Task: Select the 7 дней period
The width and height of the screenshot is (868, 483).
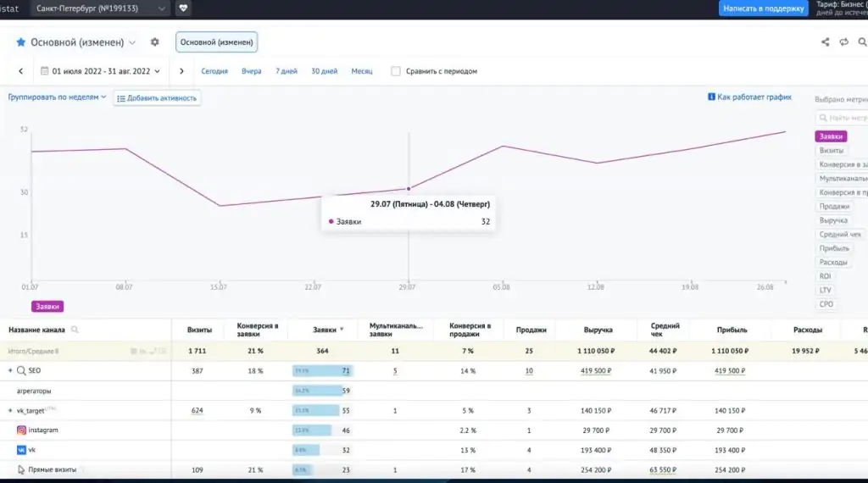Action: [287, 71]
